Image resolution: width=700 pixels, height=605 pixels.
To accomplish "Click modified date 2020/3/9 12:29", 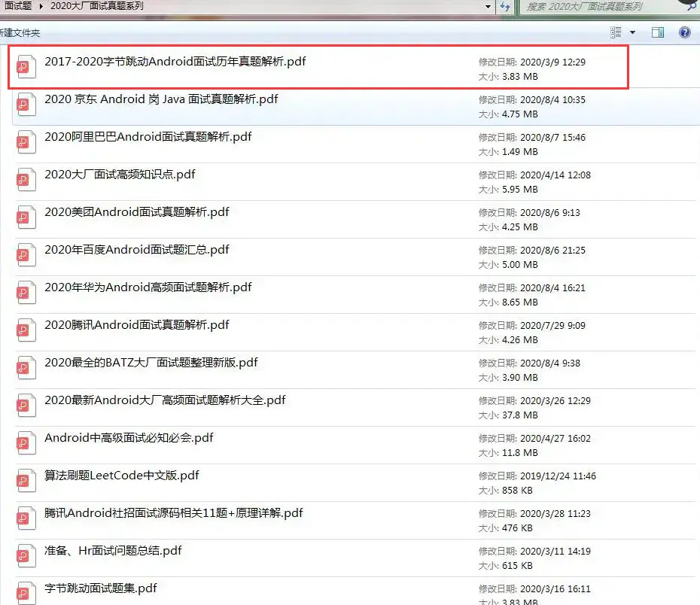I will coord(552,62).
